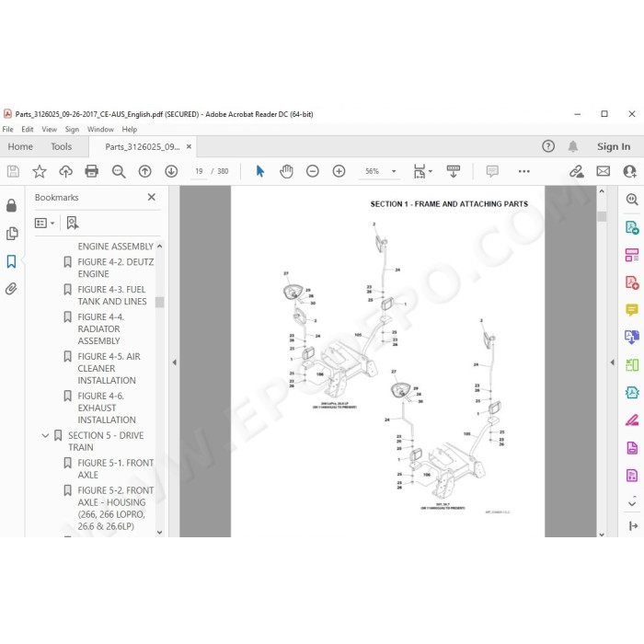Collapse the SECTION 5 - DRIVE TRAIN bookmark

point(45,435)
